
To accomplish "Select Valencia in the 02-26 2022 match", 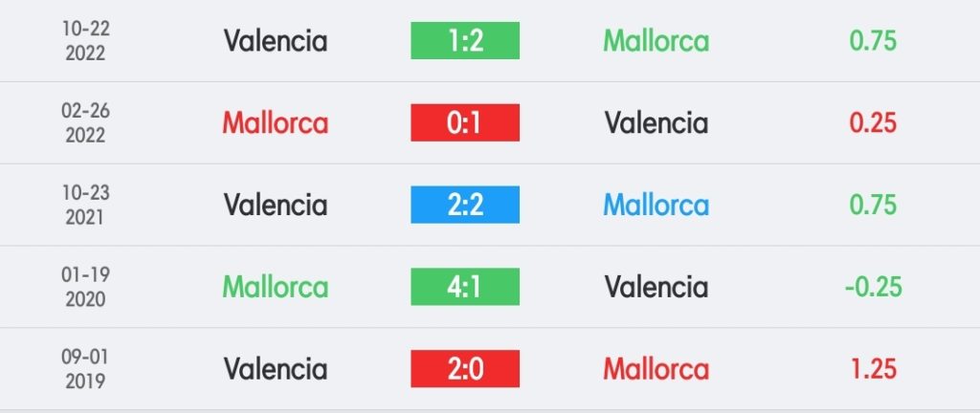I will point(657,123).
